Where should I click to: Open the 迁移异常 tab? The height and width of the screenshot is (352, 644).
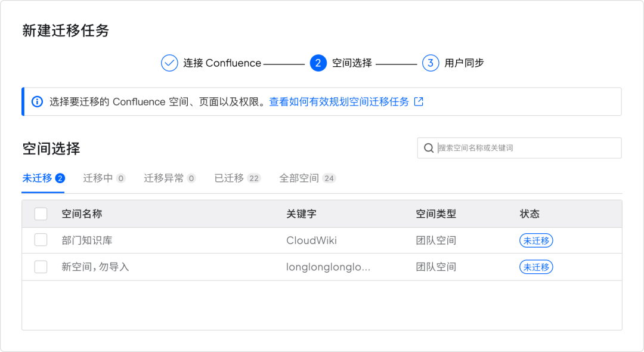click(x=169, y=178)
